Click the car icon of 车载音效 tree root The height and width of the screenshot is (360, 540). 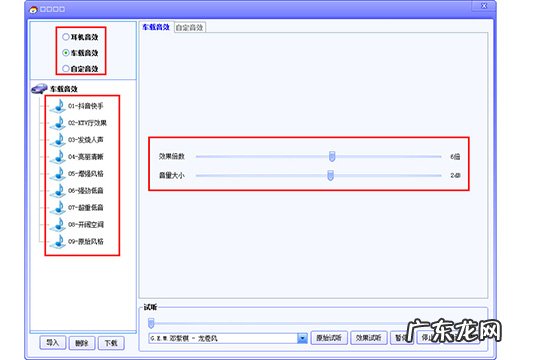[x=39, y=89]
